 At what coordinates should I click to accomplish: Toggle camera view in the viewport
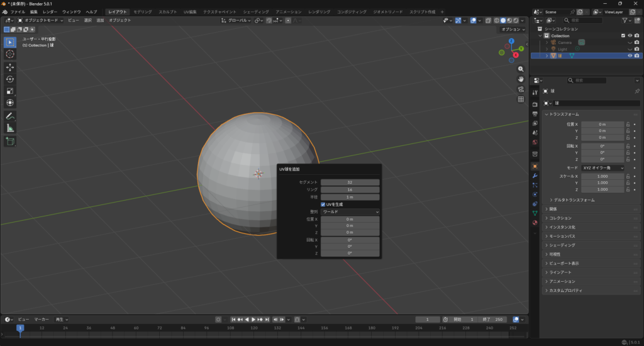coord(521,89)
